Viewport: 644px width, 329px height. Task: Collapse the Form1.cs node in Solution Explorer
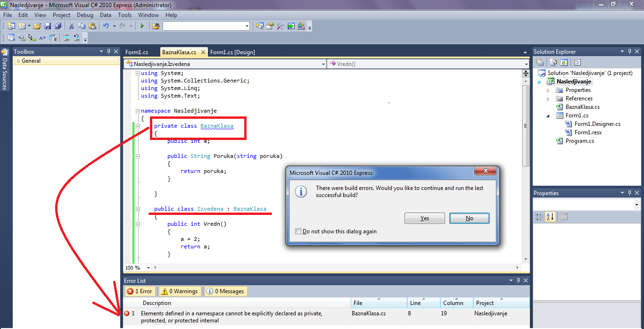548,115
